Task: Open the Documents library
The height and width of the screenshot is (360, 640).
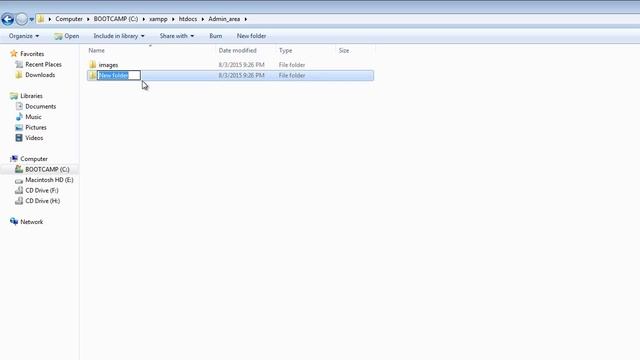Action: tap(41, 107)
